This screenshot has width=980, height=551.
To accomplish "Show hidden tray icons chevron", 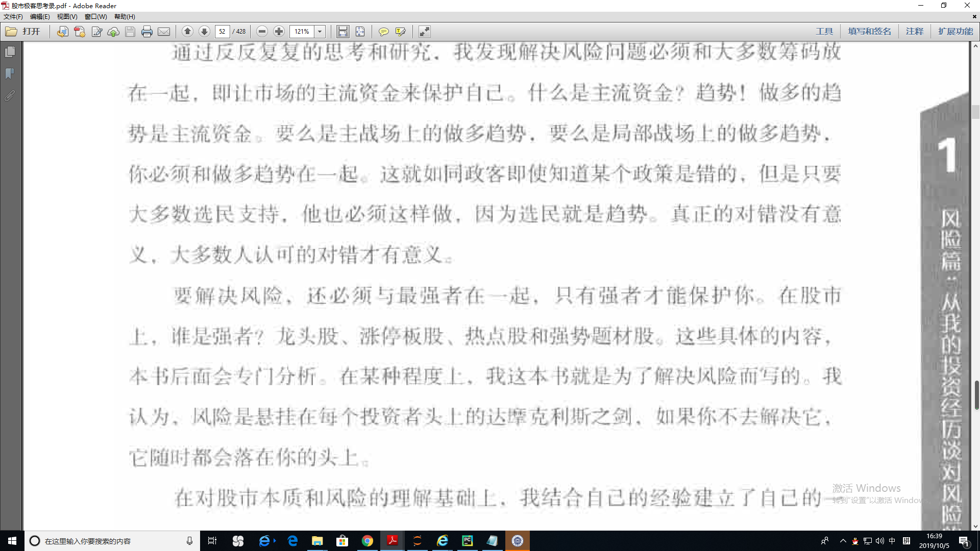I will pos(843,541).
